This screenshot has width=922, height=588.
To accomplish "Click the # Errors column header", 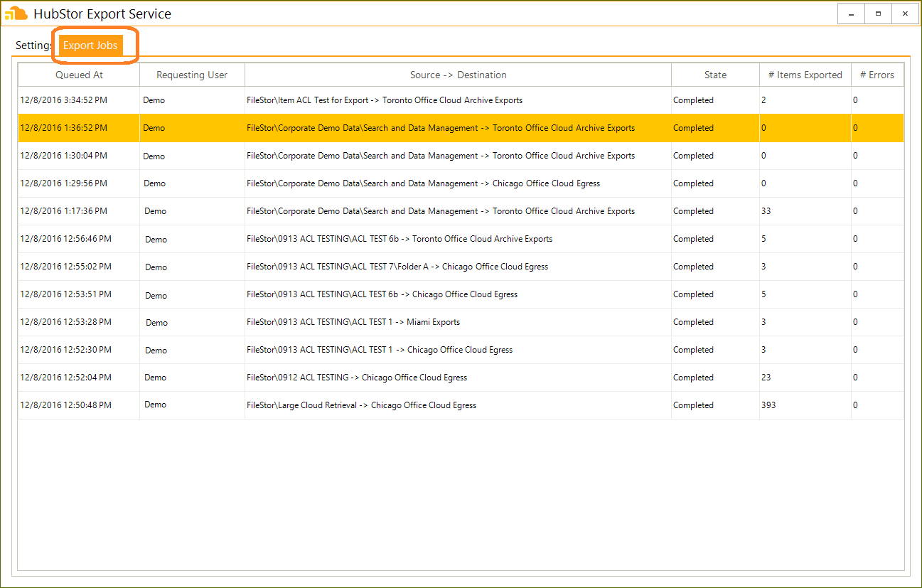I will tap(877, 75).
